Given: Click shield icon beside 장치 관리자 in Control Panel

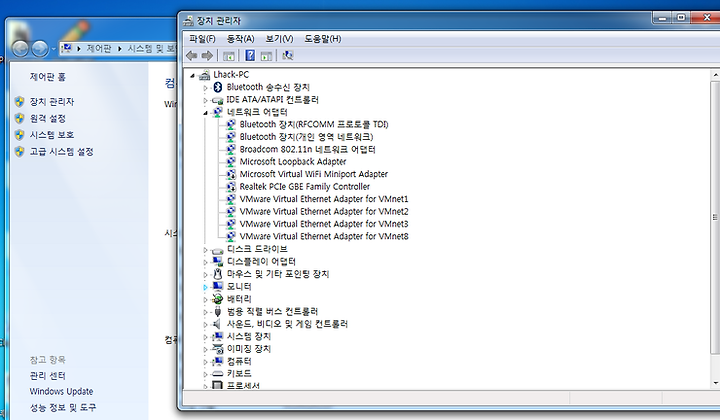Looking at the screenshot, I should tap(19, 102).
